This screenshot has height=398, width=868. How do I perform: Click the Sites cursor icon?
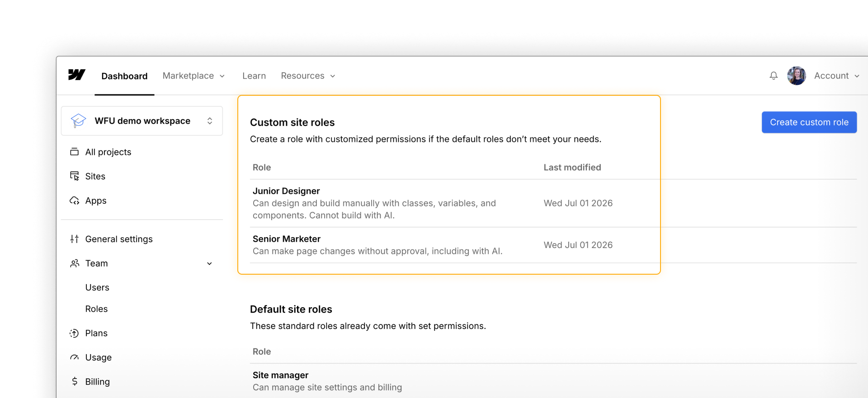point(75,176)
